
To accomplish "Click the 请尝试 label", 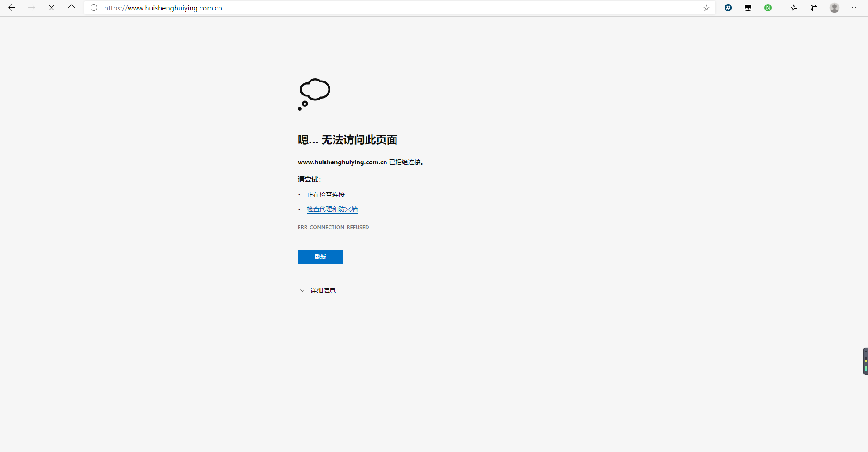I will (x=310, y=180).
